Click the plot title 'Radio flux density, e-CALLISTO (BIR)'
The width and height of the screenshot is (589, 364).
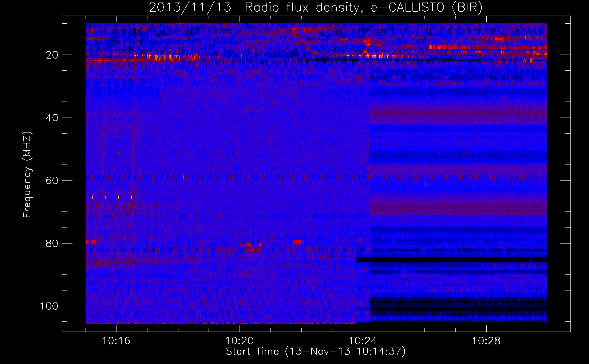pyautogui.click(x=363, y=8)
